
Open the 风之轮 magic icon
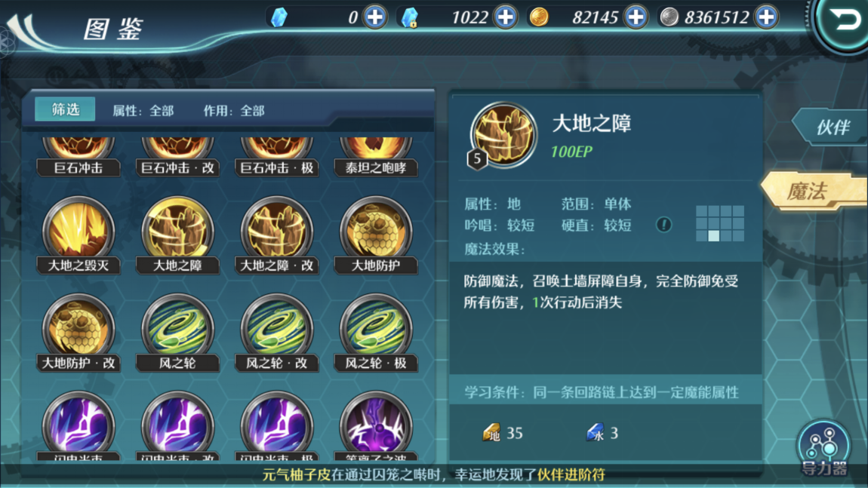[x=177, y=332]
